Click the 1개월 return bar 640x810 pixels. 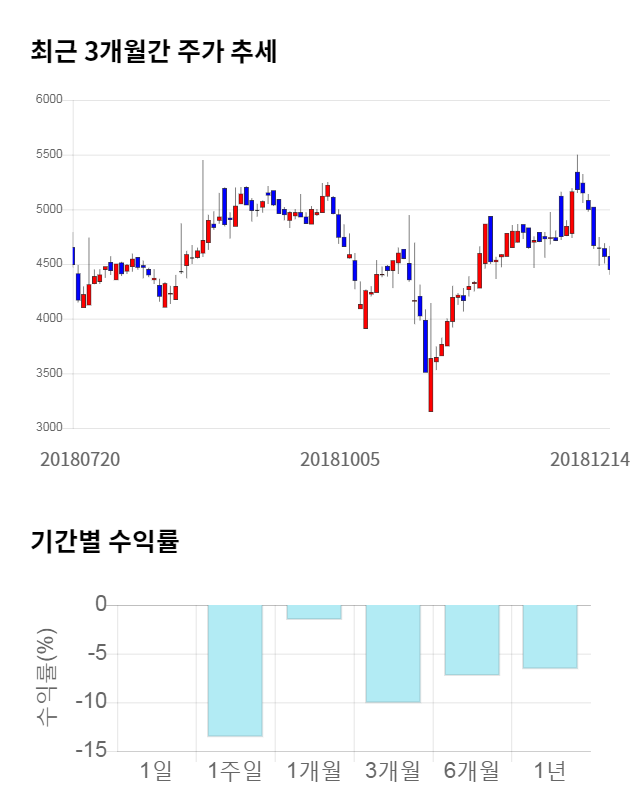314,612
